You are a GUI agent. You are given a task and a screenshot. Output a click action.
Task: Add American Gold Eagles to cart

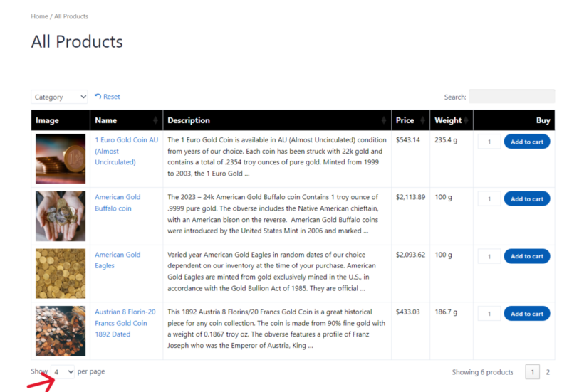point(526,256)
